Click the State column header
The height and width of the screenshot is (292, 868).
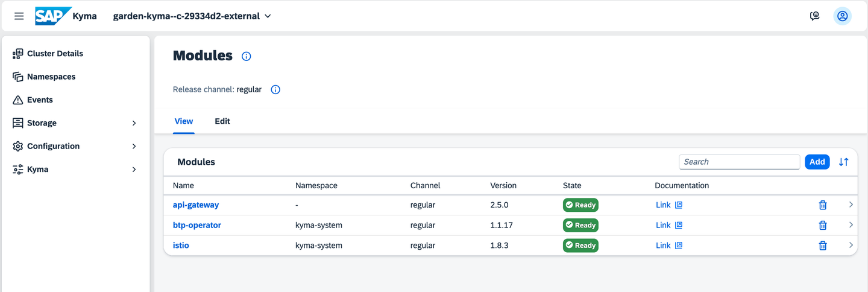pyautogui.click(x=572, y=185)
